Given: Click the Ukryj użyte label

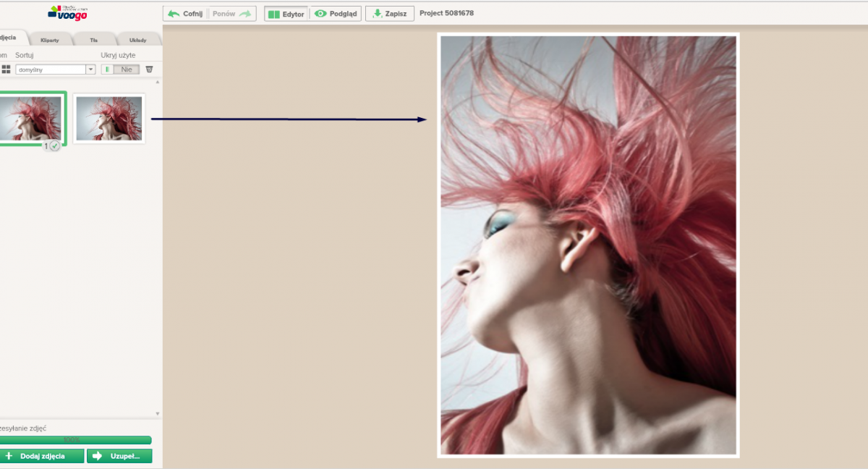Looking at the screenshot, I should click(x=118, y=55).
